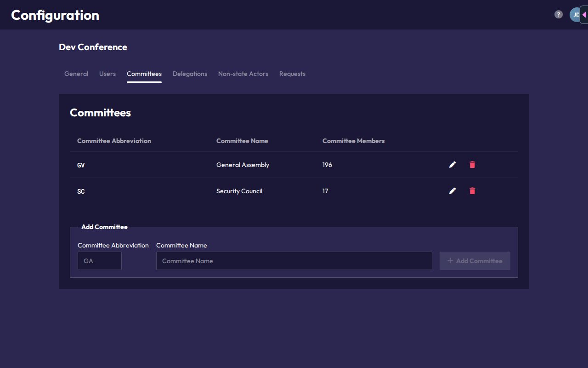Open the JD user avatar menu
Screen dimensions: 588x368
[575, 15]
